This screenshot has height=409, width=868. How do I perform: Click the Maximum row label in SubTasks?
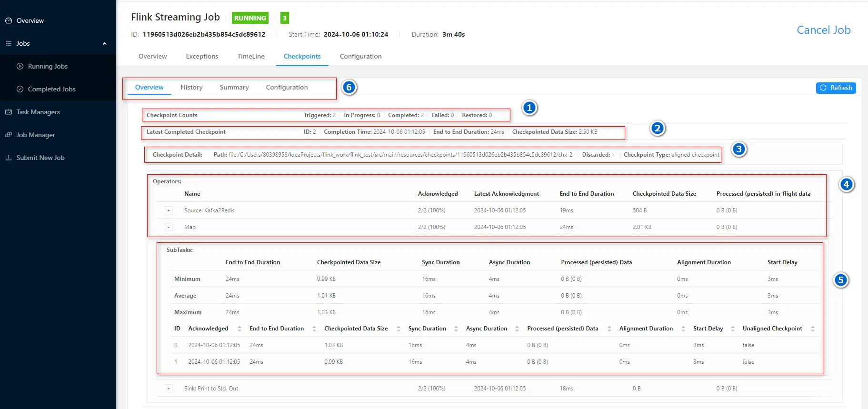coord(188,312)
